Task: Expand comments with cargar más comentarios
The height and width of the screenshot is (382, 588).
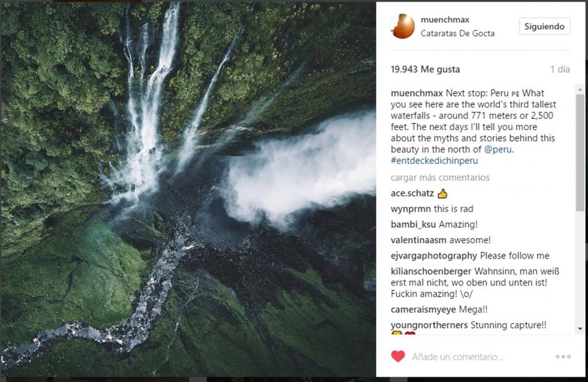Action: point(440,178)
